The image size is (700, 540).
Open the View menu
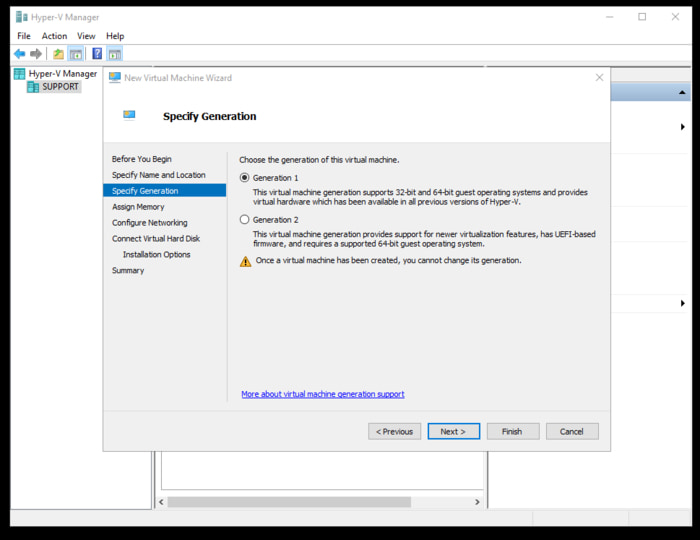86,36
